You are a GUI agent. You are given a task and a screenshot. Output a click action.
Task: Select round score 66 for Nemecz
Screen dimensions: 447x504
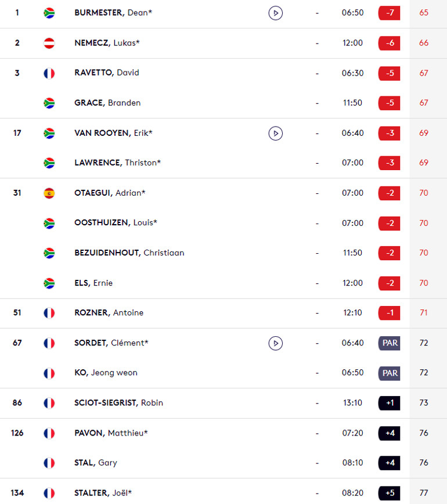[x=424, y=43]
